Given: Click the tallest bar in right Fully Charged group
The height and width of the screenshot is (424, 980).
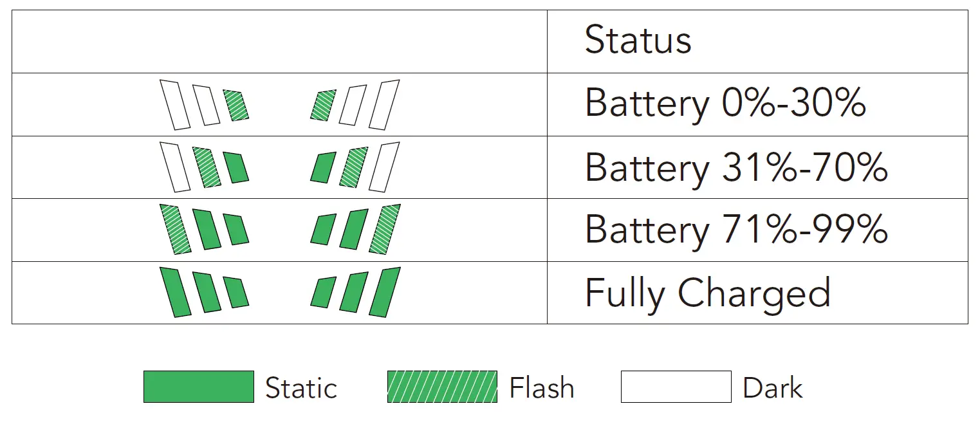Looking at the screenshot, I should (x=385, y=291).
